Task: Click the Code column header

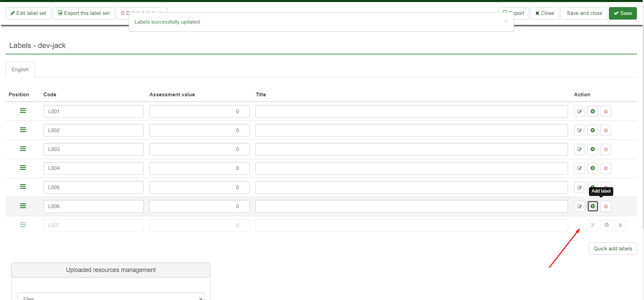Action: (50, 95)
